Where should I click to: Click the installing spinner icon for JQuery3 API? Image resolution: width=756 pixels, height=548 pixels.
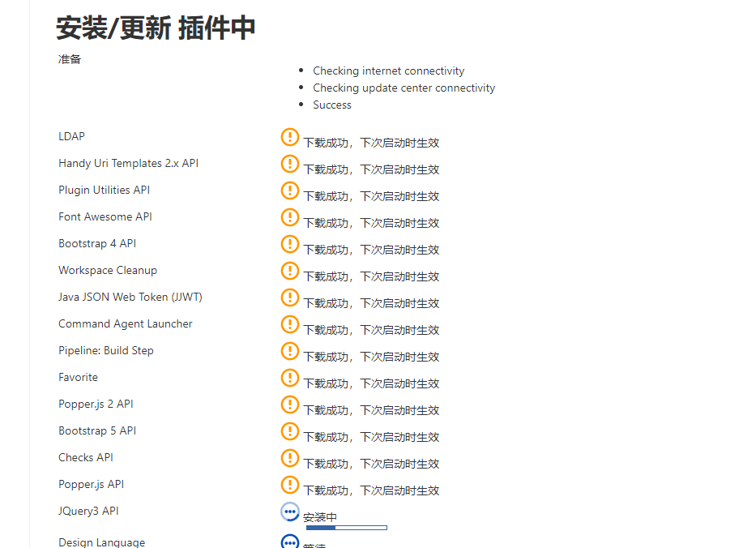pos(290,512)
